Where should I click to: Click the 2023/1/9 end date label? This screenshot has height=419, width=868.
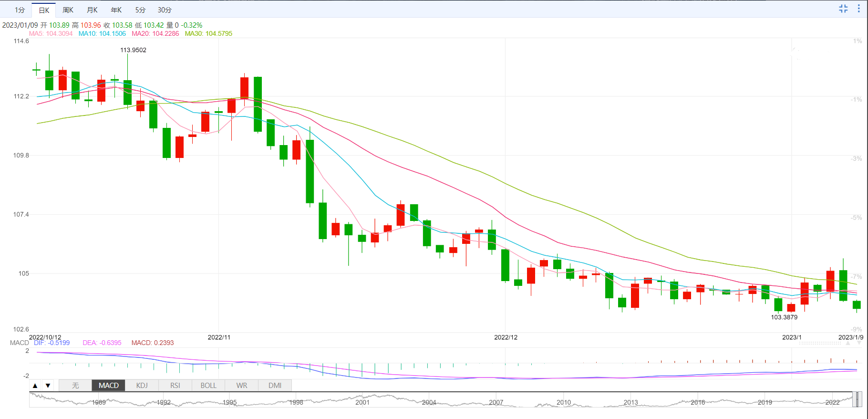pyautogui.click(x=851, y=337)
